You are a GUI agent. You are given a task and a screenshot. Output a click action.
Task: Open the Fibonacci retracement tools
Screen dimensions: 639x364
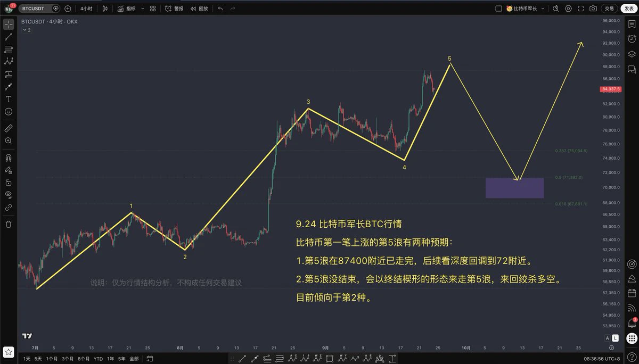(x=9, y=49)
